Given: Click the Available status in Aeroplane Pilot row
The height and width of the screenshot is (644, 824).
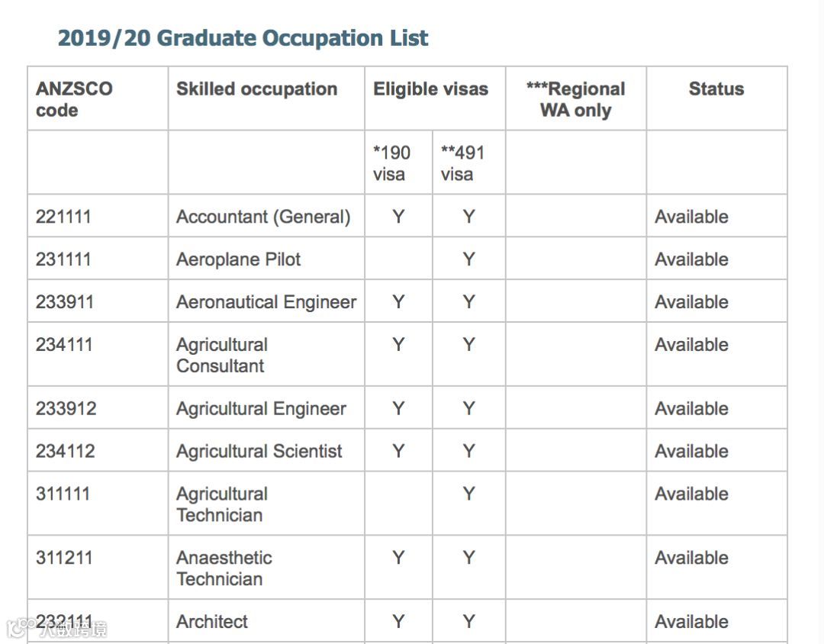Looking at the screenshot, I should pos(691,259).
